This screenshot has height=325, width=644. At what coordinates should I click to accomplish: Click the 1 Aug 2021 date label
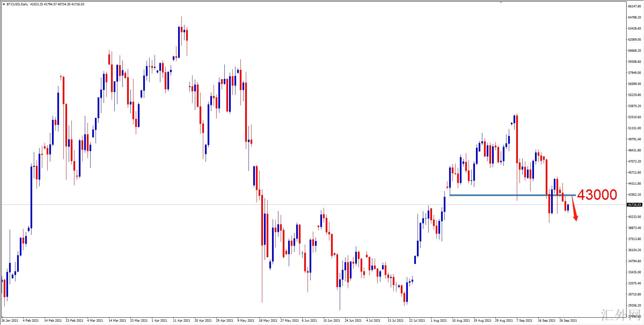click(439, 321)
